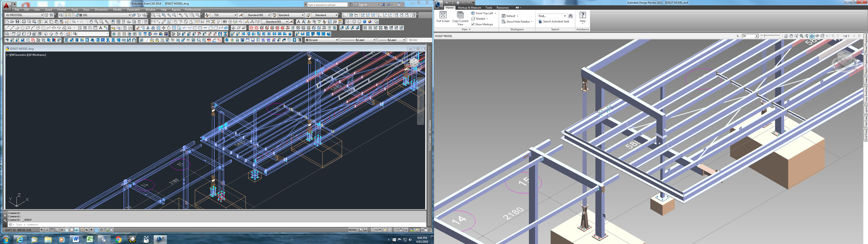Select the Circle tool in Draw toolbar

click(x=38, y=28)
